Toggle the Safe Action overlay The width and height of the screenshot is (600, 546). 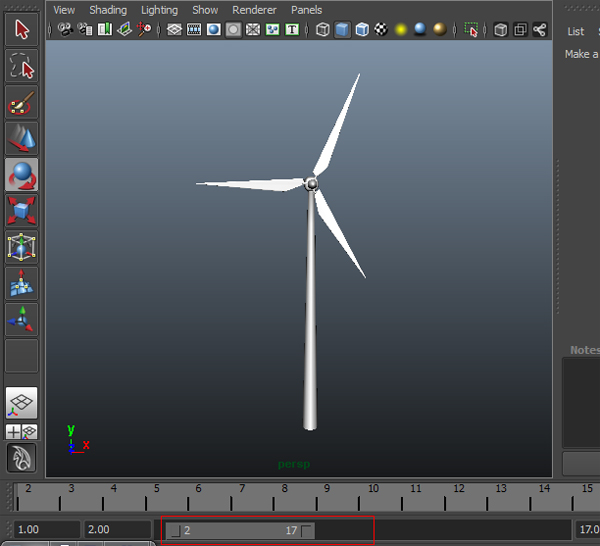(x=272, y=29)
